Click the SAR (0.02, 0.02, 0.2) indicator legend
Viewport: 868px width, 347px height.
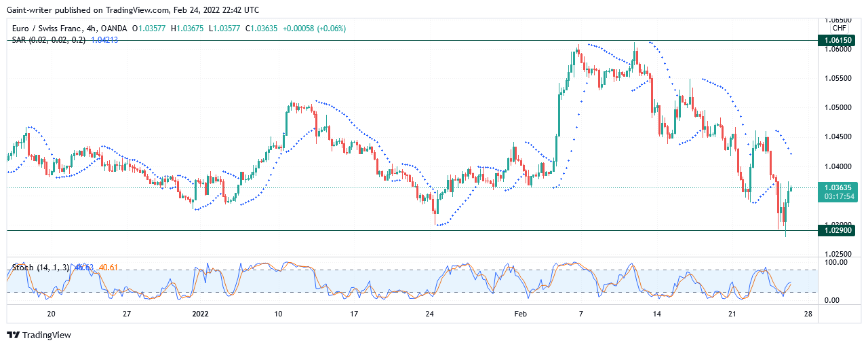pos(49,39)
